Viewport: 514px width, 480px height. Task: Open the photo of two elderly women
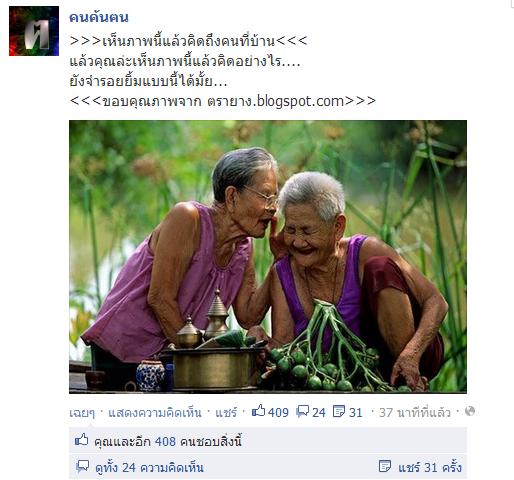pyautogui.click(x=268, y=256)
